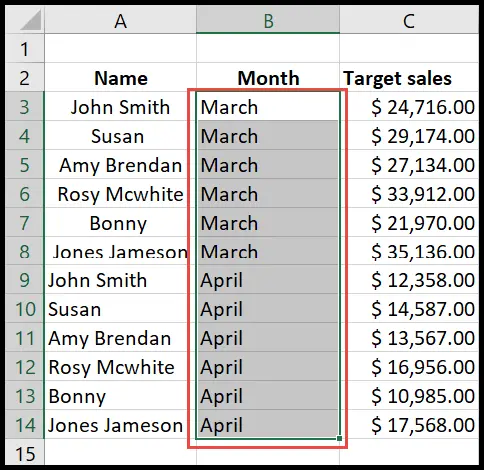Select column A header
This screenshot has height=470, width=484.
click(120, 21)
